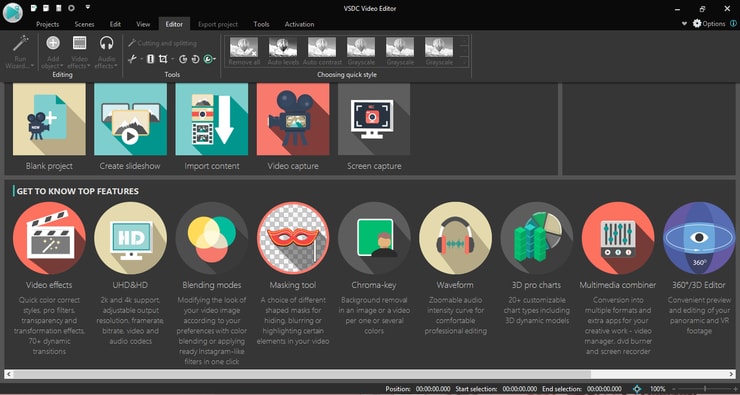Click the Waveform headphones feature icon
The height and width of the screenshot is (395, 740).
[x=455, y=238]
